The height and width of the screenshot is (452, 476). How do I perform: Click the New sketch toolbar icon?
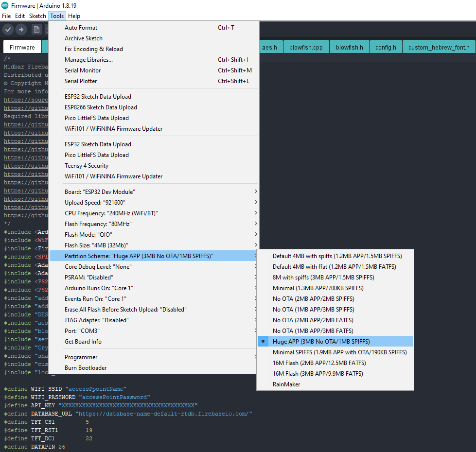[x=37, y=30]
